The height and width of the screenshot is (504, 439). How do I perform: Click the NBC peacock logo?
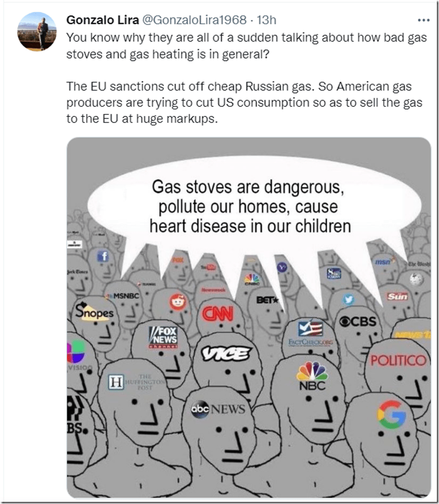tap(312, 376)
